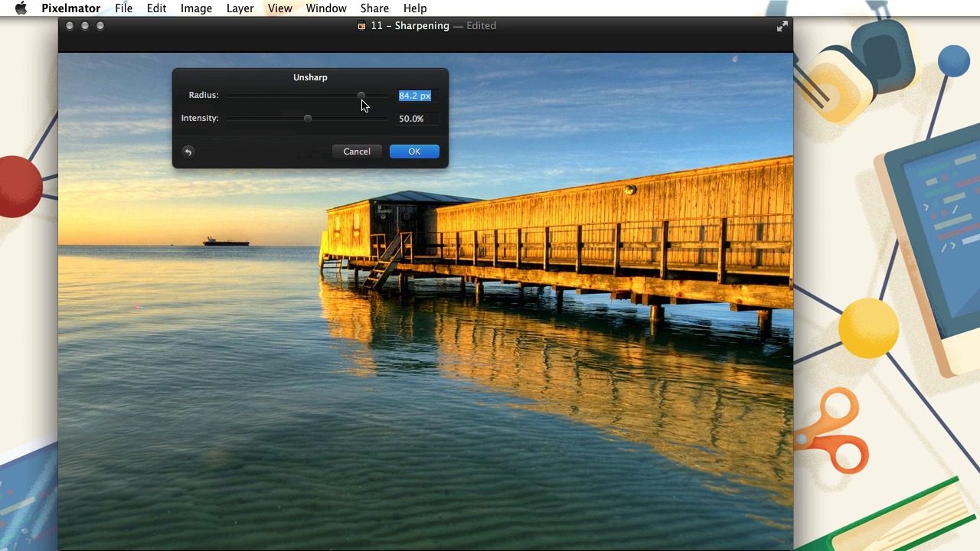
Task: Enter full screen using the window's expand icon
Action: tap(782, 26)
